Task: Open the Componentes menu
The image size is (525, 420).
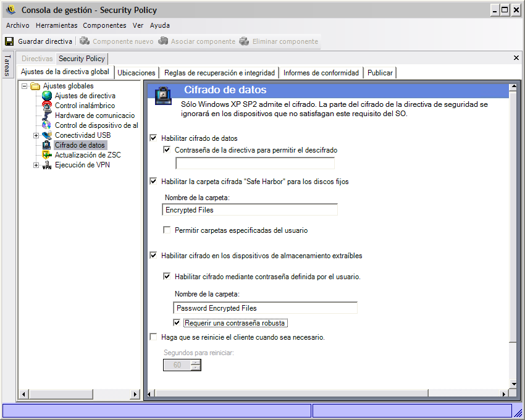Action: tap(104, 25)
